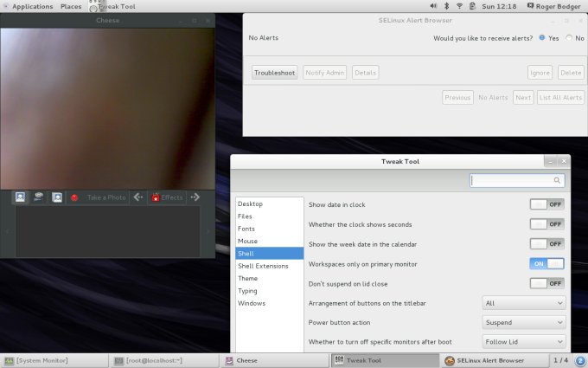Select No for receiving alerts
The height and width of the screenshot is (368, 588).
569,38
